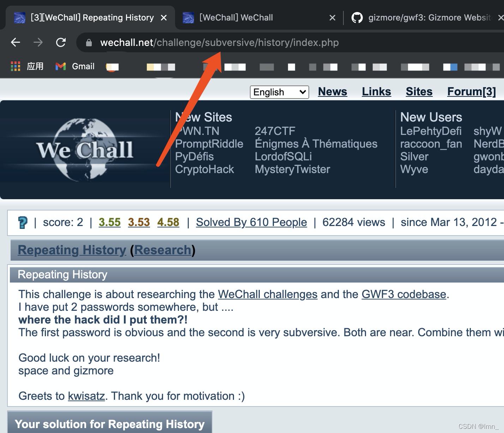Click the 3.55 rating link

click(109, 222)
